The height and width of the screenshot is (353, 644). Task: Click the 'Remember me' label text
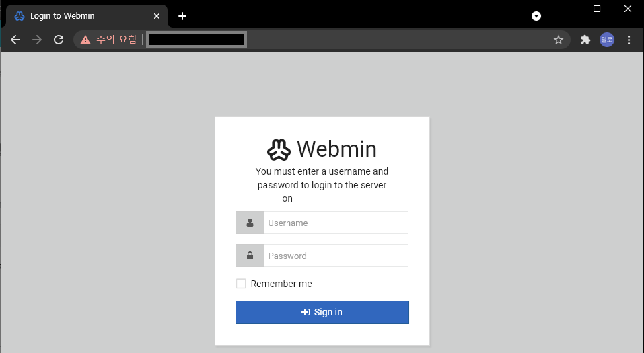(281, 284)
